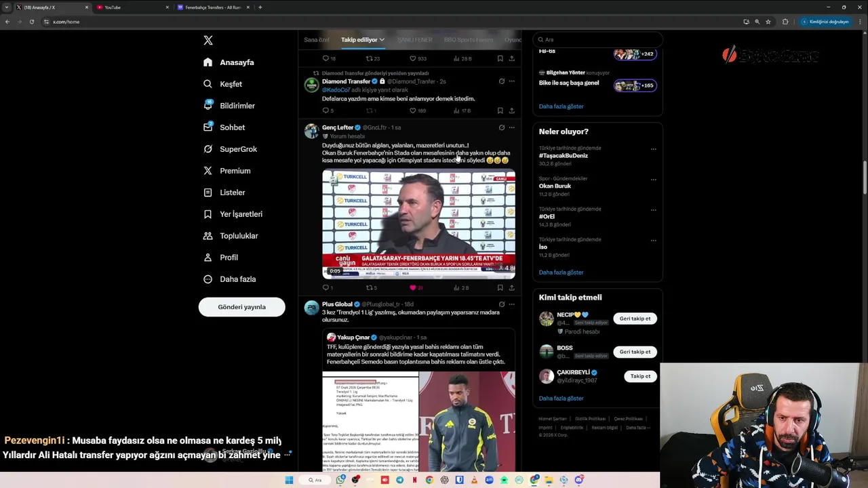Share the Genç Lefter post
868x488 pixels.
point(511,287)
